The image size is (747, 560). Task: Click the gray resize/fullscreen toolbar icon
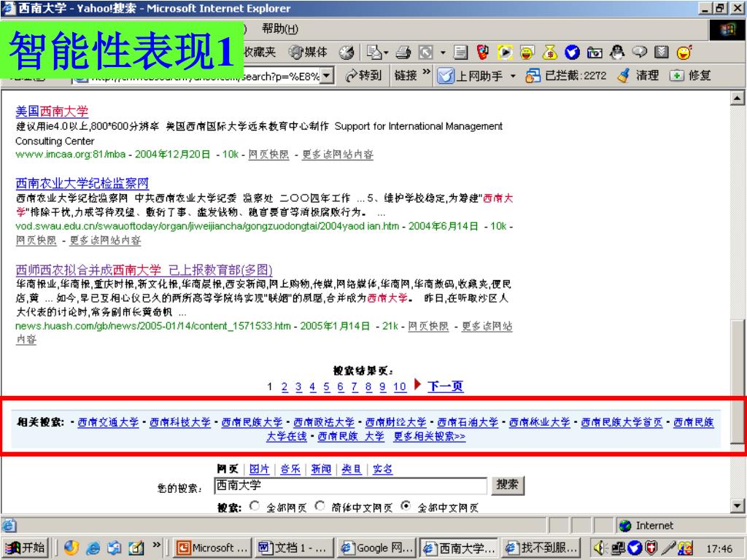pyautogui.click(x=426, y=52)
